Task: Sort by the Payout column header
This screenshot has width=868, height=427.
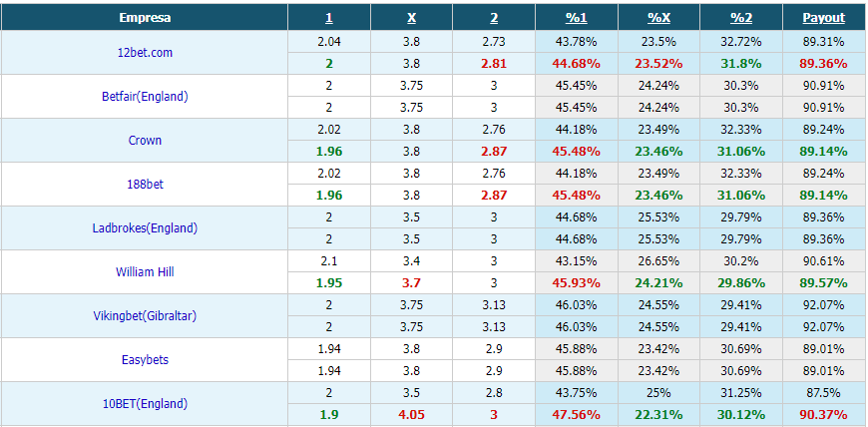Action: click(x=824, y=18)
